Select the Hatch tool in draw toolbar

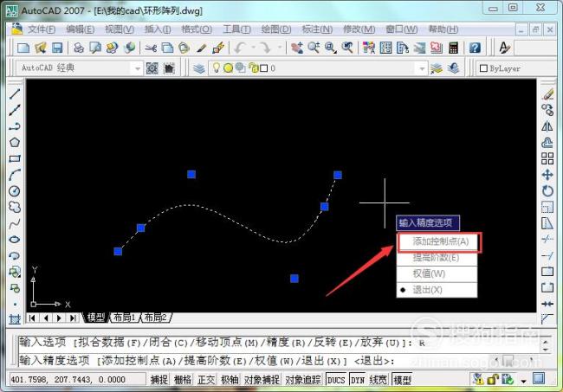pyautogui.click(x=15, y=318)
